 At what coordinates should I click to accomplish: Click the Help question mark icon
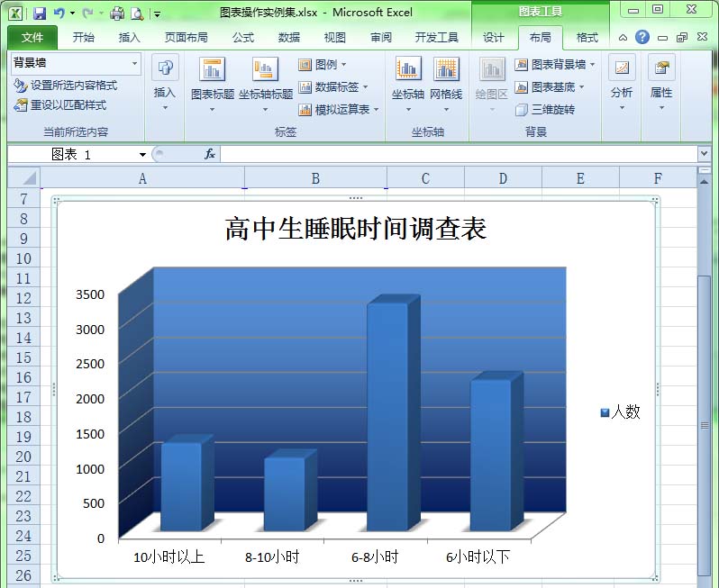pyautogui.click(x=642, y=37)
